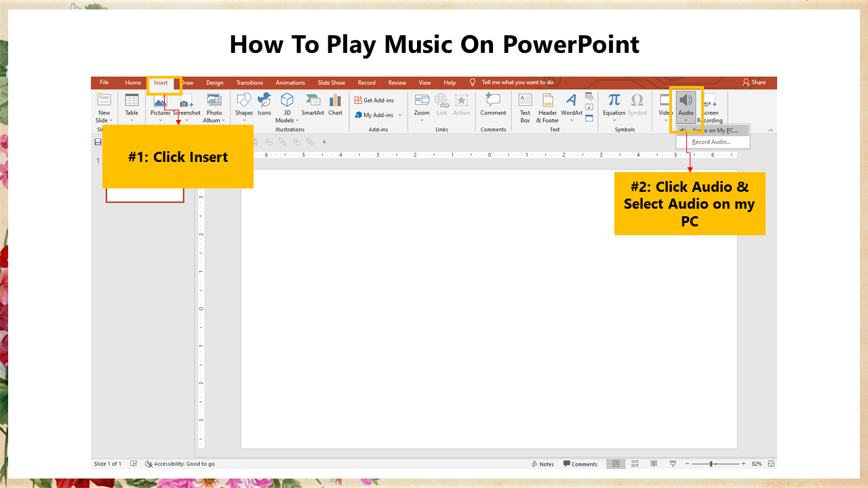Click Get Add-ins
868x488 pixels.
click(374, 100)
